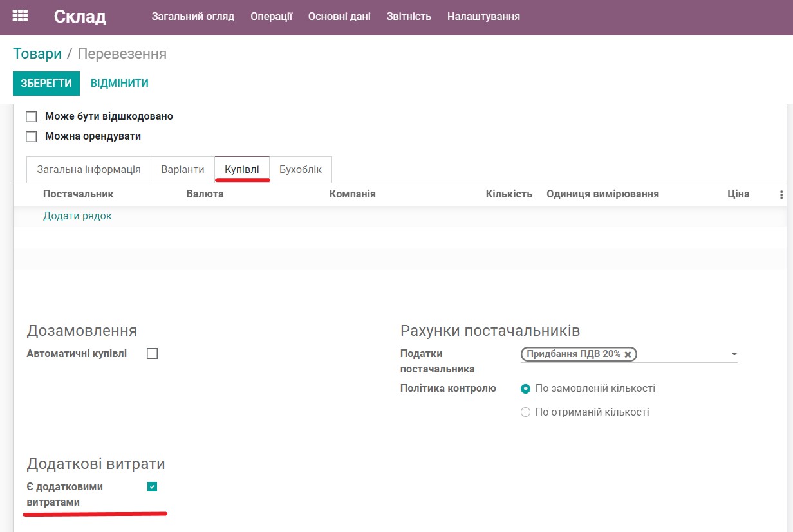Viewport: 793px width, 532px height.
Task: Click the "ЗБЕРЕГТИ" button
Action: click(46, 83)
